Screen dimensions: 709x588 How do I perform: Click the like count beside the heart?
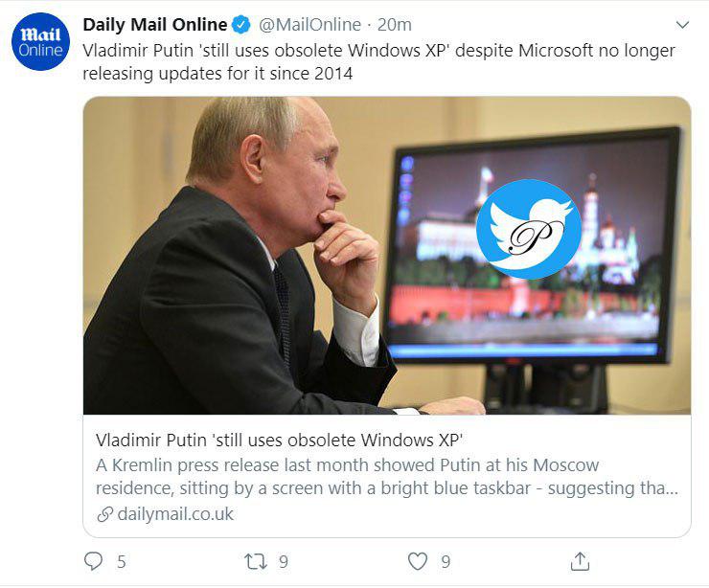pyautogui.click(x=446, y=562)
